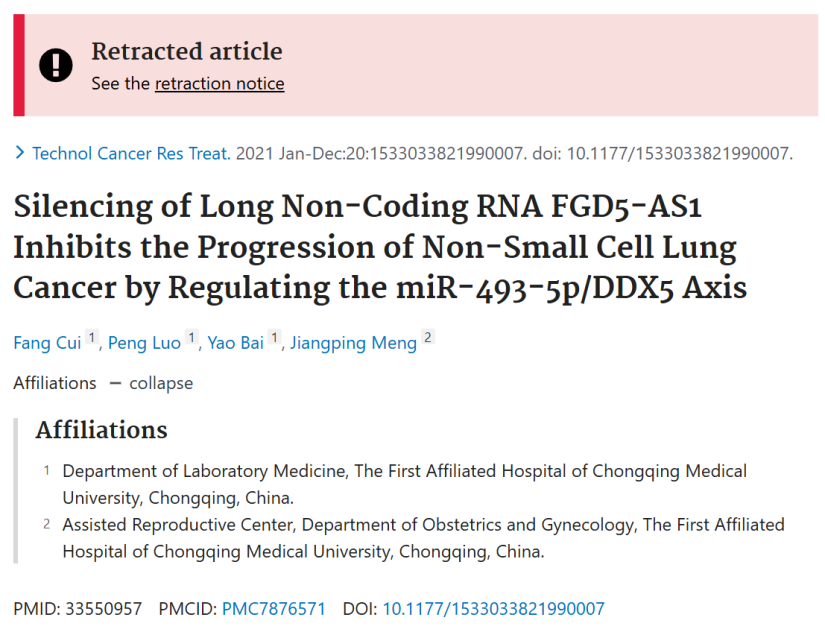Image resolution: width=825 pixels, height=635 pixels.
Task: Click affiliation superscript 2 after Jiangping Meng
Action: pos(428,337)
